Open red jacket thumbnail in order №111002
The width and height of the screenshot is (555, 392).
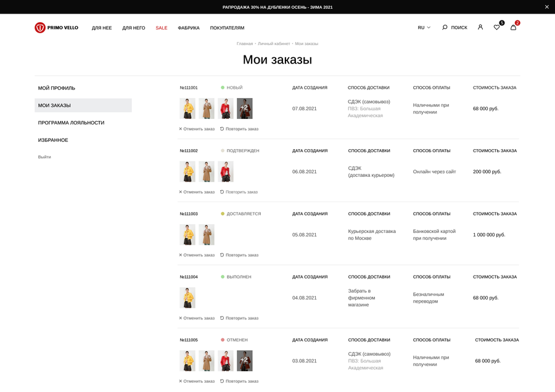[x=226, y=171]
